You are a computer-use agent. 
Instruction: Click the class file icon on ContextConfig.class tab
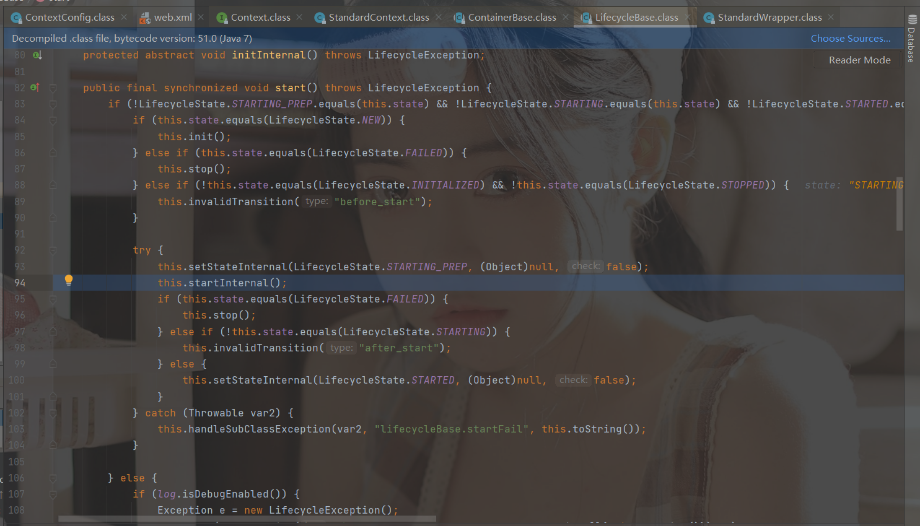[16, 18]
